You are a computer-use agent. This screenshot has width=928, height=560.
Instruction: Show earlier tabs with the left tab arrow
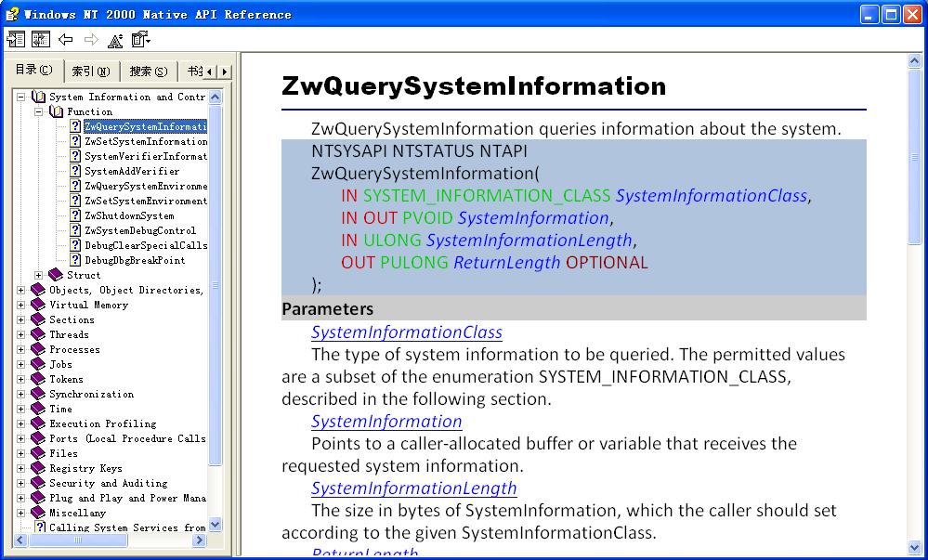pyautogui.click(x=210, y=72)
